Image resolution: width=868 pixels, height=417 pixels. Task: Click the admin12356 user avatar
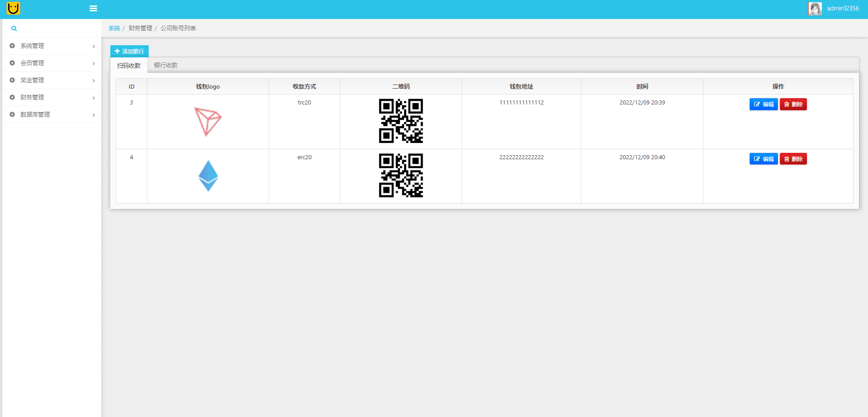815,9
